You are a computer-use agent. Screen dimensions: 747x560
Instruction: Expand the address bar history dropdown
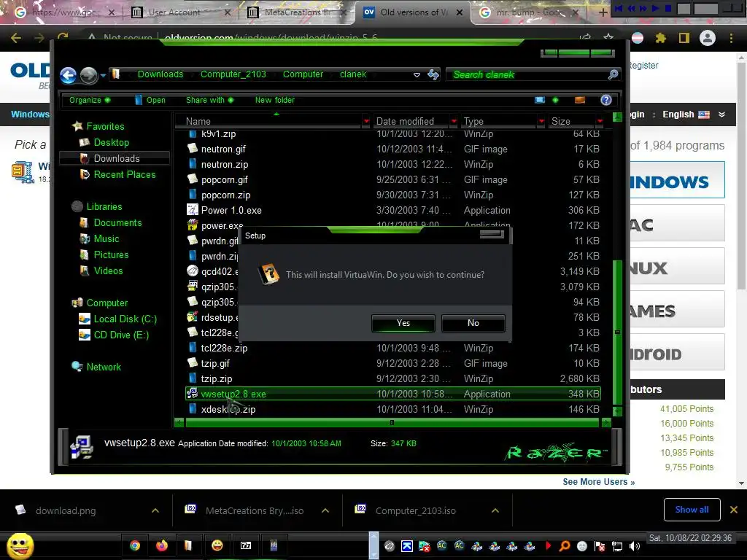click(x=417, y=75)
